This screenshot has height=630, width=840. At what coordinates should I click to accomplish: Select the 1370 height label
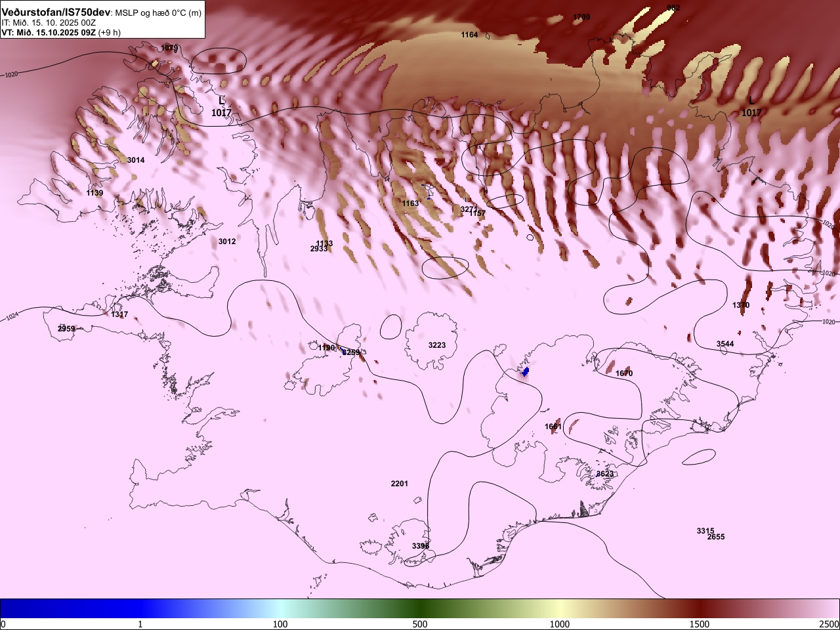tap(741, 306)
